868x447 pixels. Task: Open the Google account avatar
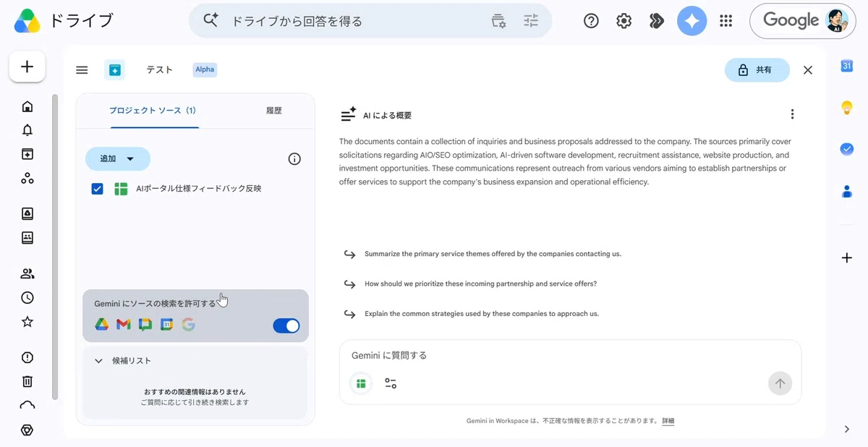tap(837, 21)
